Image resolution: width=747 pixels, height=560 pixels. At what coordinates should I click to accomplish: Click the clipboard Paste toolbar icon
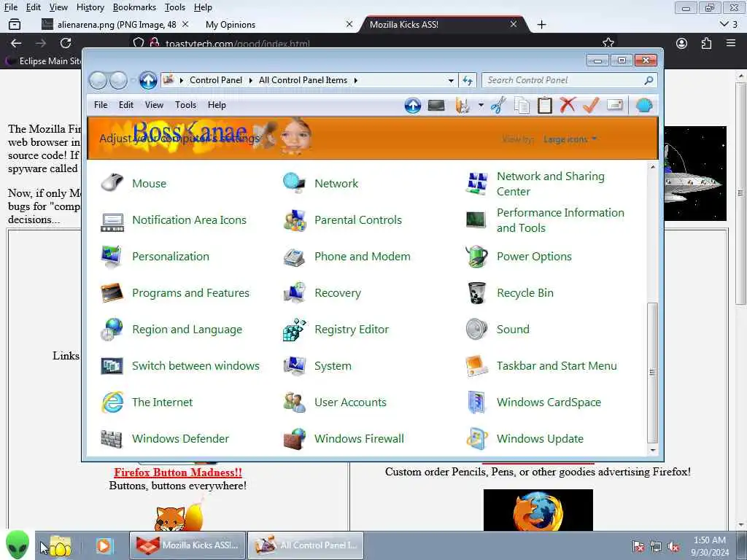[x=544, y=105]
